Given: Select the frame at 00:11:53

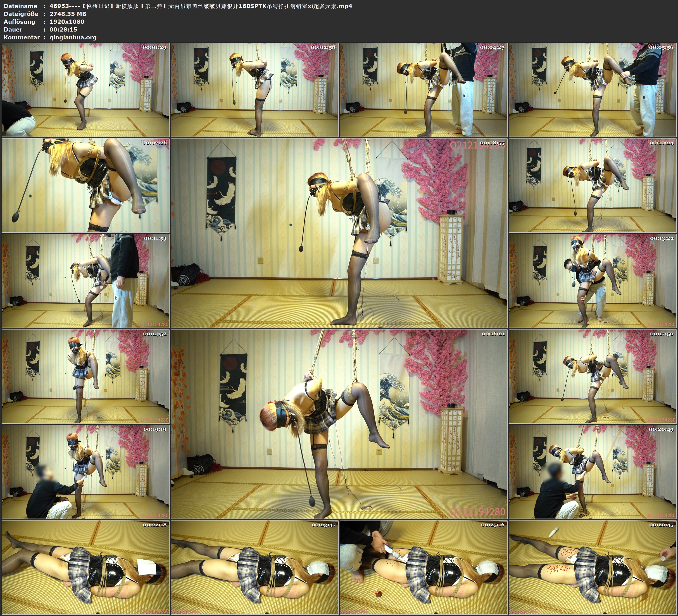Looking at the screenshot, I should coord(85,281).
